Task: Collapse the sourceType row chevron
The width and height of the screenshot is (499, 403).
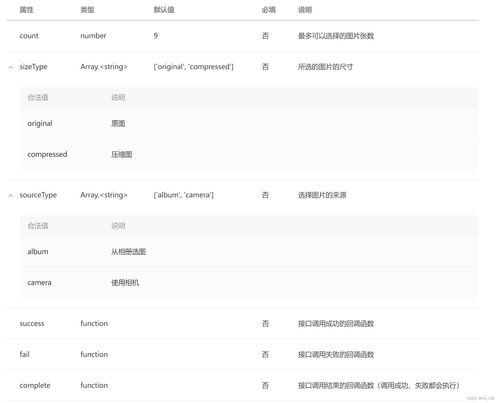Action: pos(11,196)
